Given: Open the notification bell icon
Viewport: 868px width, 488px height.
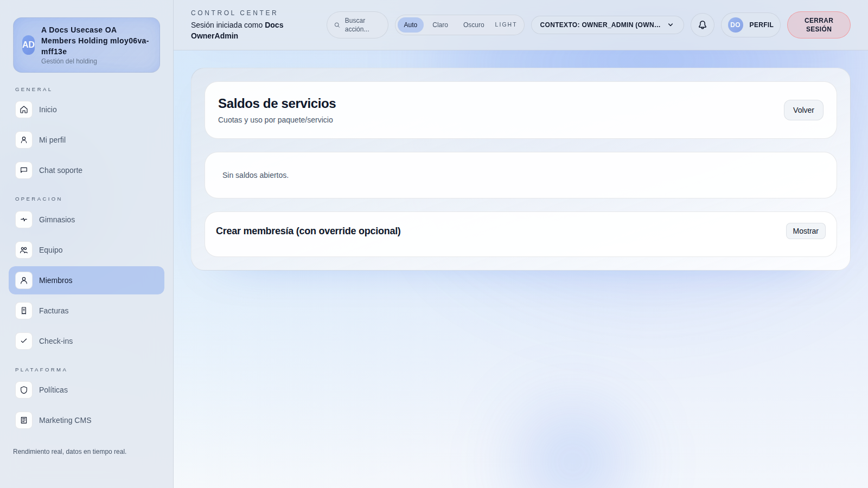Looking at the screenshot, I should (x=702, y=25).
